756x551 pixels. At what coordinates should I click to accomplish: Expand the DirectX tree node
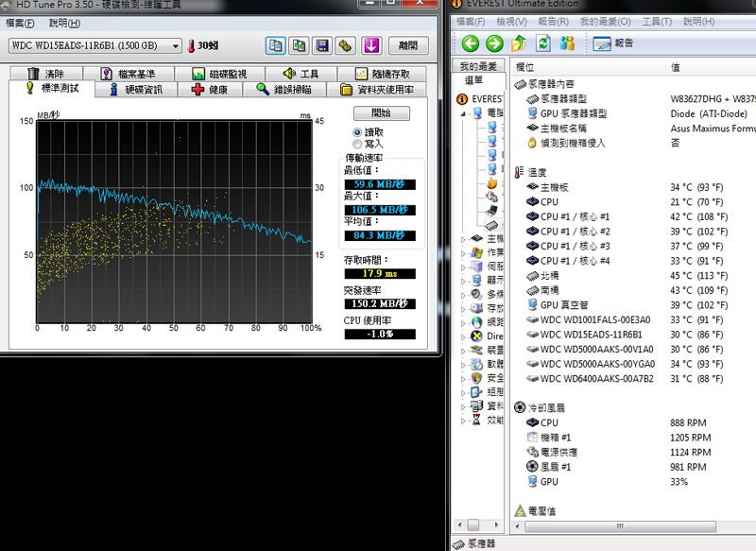(463, 336)
